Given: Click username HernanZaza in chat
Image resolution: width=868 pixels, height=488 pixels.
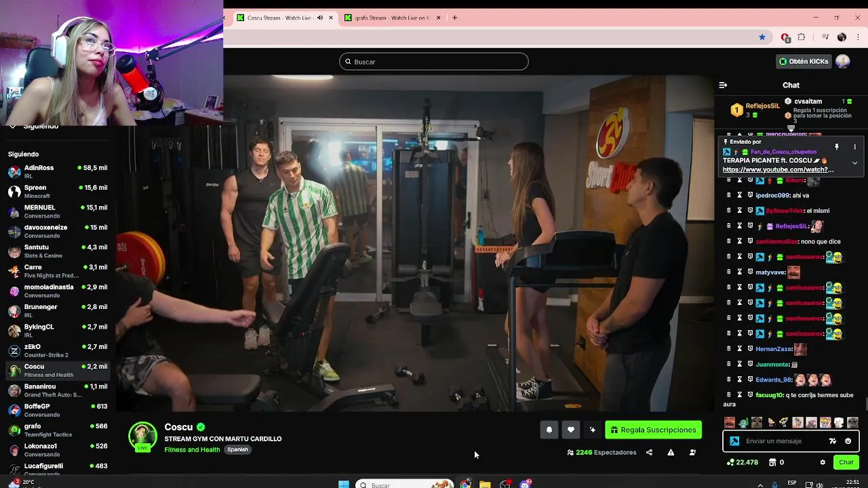Looking at the screenshot, I should (774, 349).
